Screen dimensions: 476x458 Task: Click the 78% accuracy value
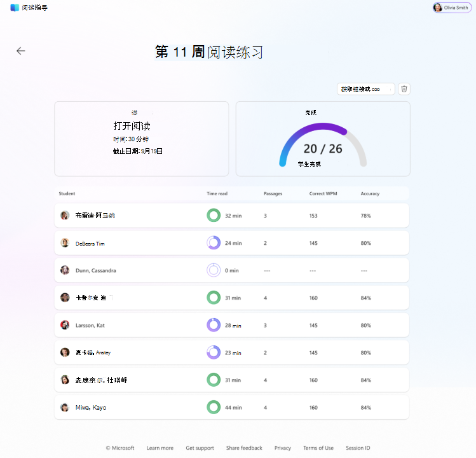[x=366, y=216]
